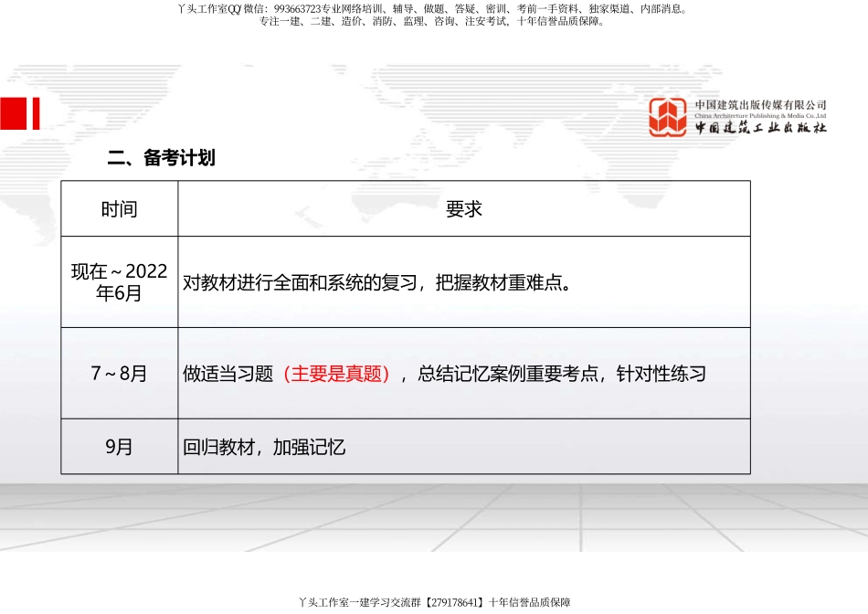Select the red vertical bars icon at top-left
868x614 pixels.
[20, 111]
